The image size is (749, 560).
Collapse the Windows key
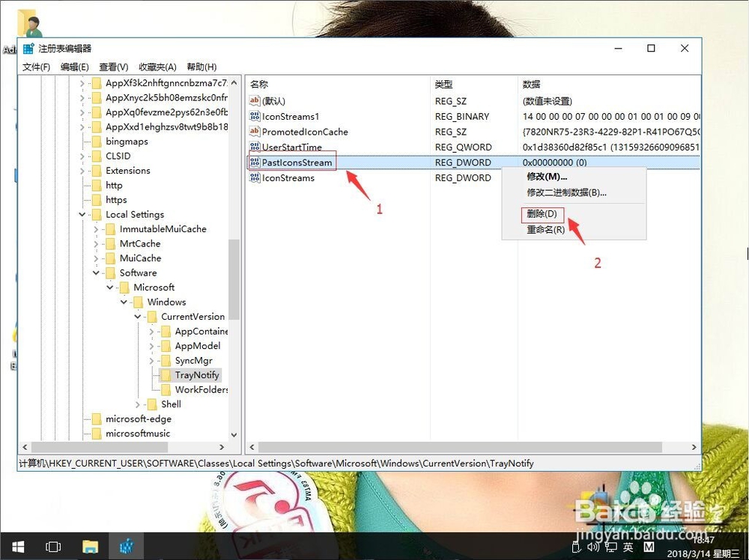point(124,302)
